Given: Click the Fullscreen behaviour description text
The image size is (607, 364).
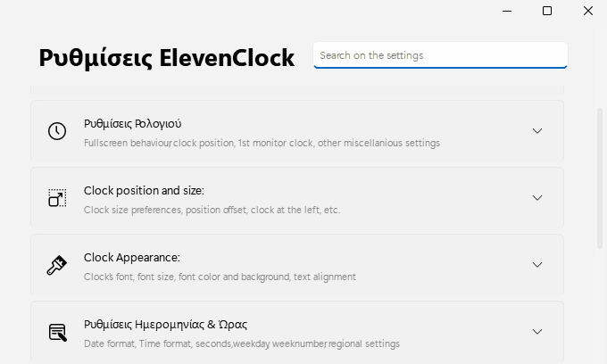Looking at the screenshot, I should pyautogui.click(x=262, y=143).
